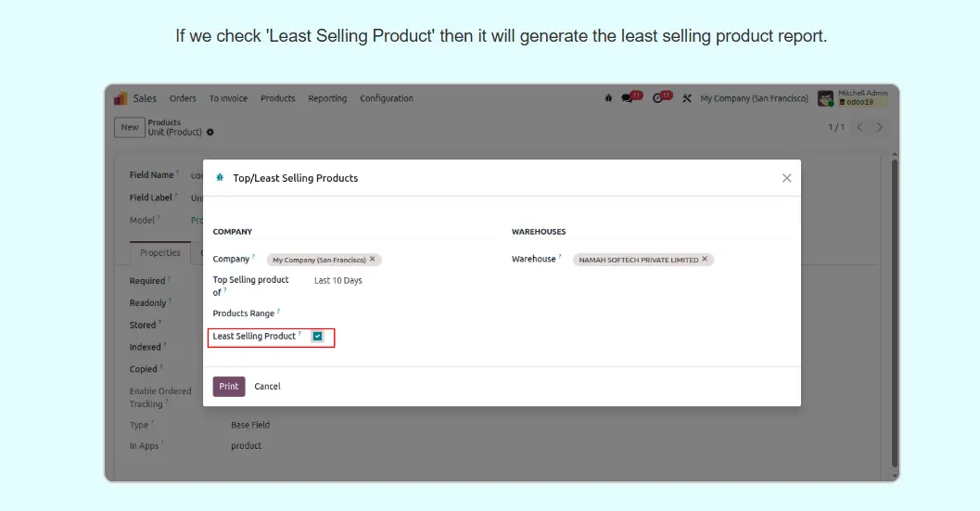This screenshot has width=980, height=511.
Task: Click Cancel in the dialog
Action: pyautogui.click(x=267, y=387)
